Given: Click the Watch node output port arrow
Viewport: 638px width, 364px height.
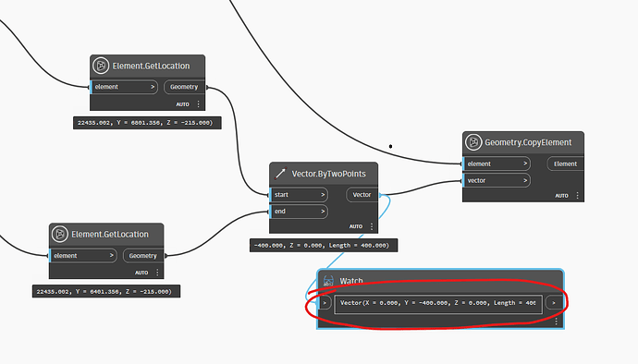Looking at the screenshot, I should (x=554, y=303).
